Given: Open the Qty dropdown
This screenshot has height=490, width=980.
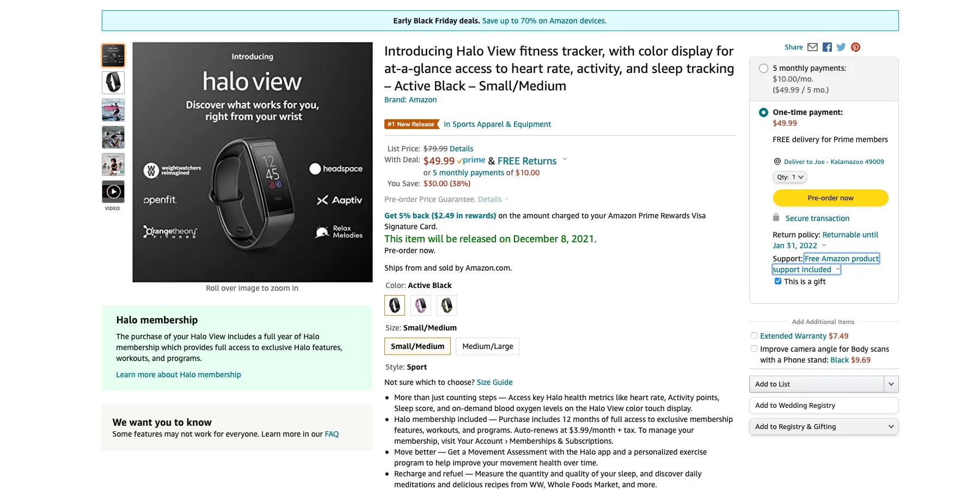Looking at the screenshot, I should click(x=789, y=177).
